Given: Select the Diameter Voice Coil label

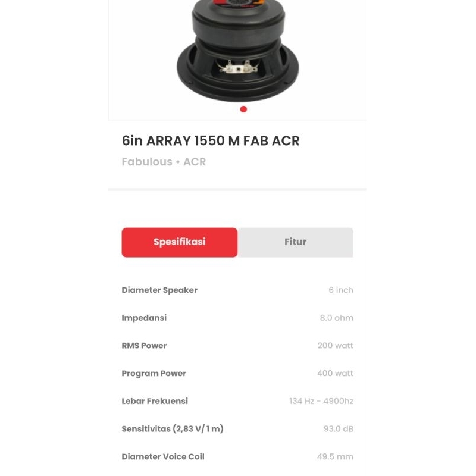Looking at the screenshot, I should pyautogui.click(x=162, y=456).
